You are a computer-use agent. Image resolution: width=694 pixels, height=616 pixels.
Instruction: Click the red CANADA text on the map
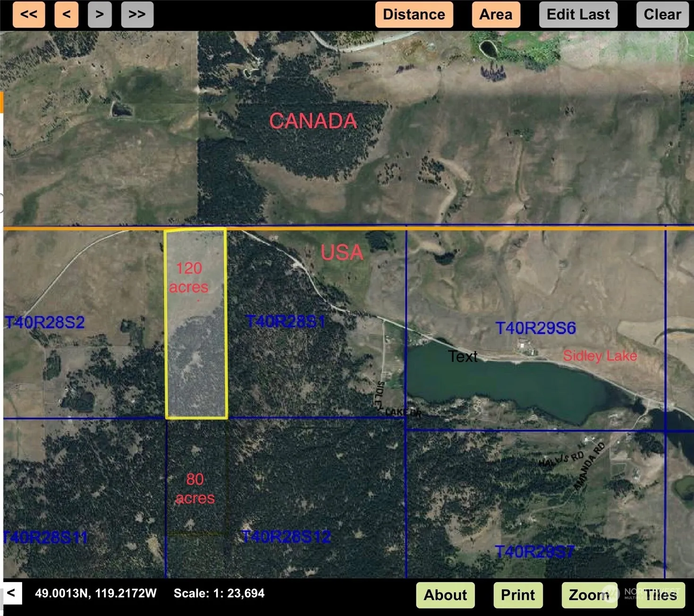pyautogui.click(x=313, y=121)
